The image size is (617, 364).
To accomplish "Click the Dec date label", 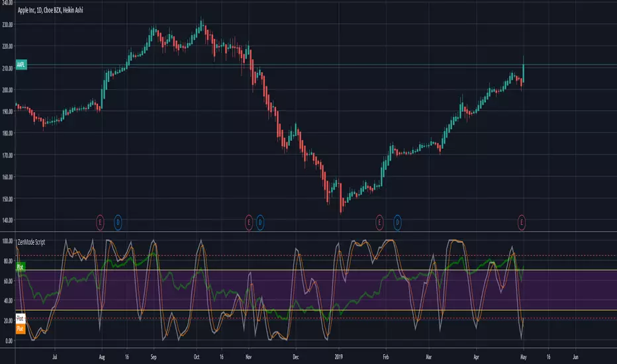I will coord(295,357).
